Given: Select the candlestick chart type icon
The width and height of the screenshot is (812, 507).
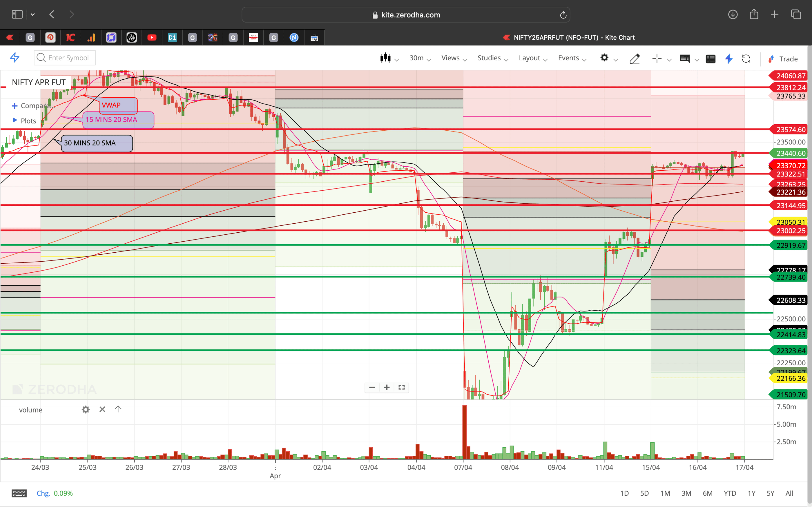Looking at the screenshot, I should point(386,58).
